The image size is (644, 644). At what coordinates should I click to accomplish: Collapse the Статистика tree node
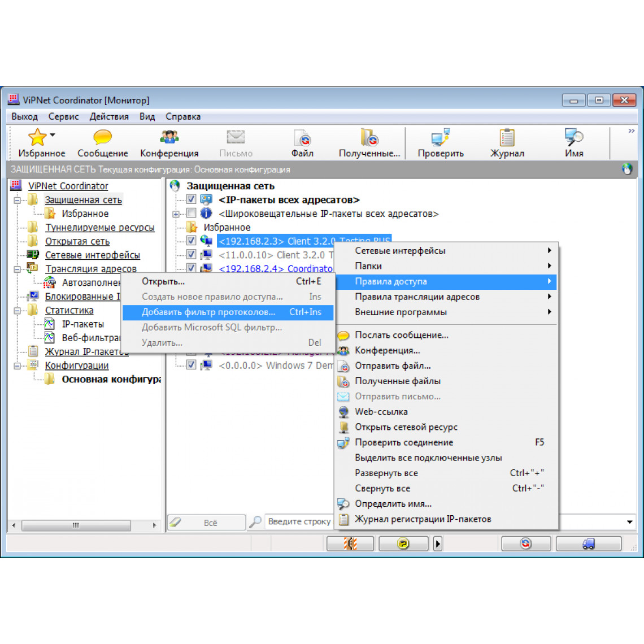[x=18, y=311]
